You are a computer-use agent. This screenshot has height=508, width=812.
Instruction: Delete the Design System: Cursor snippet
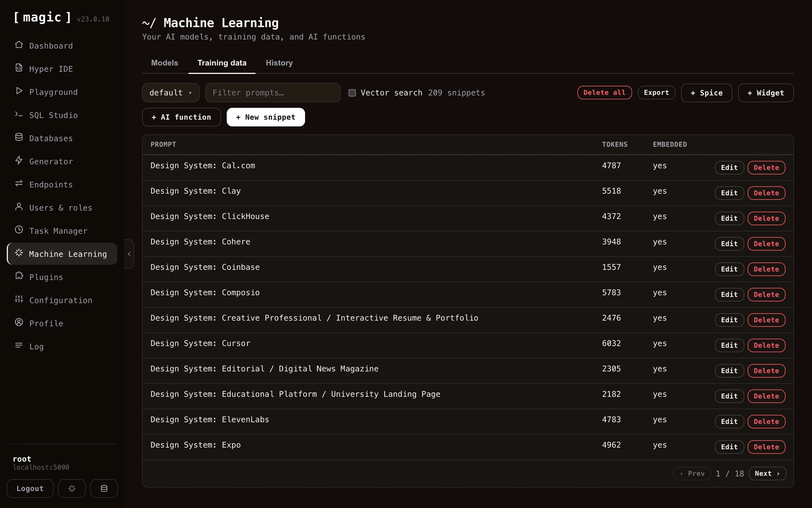tap(766, 345)
